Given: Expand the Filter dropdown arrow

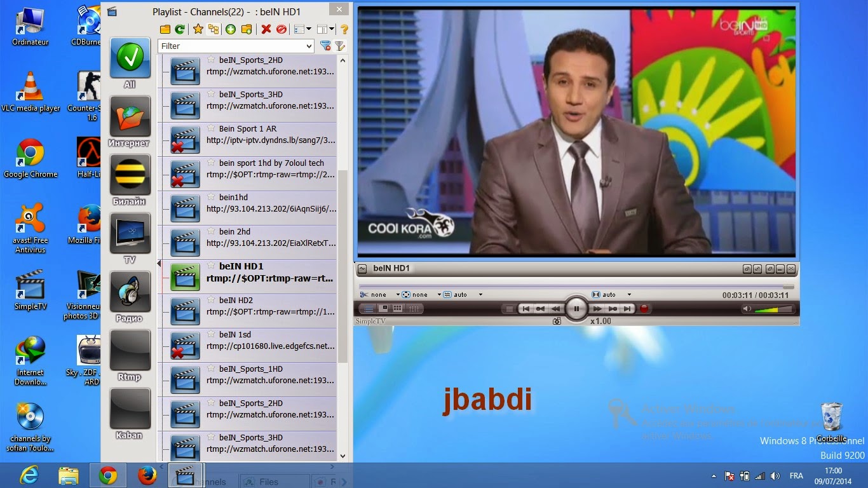Looking at the screenshot, I should [309, 46].
